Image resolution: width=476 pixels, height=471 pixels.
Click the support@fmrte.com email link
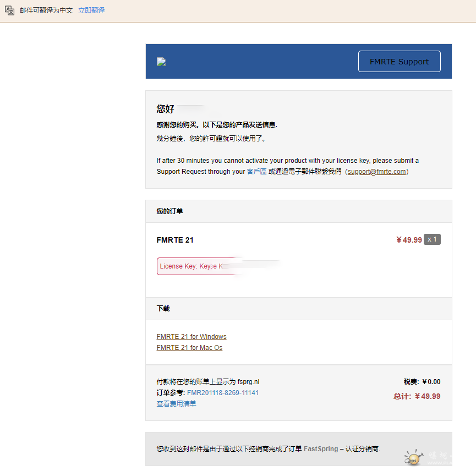point(376,172)
